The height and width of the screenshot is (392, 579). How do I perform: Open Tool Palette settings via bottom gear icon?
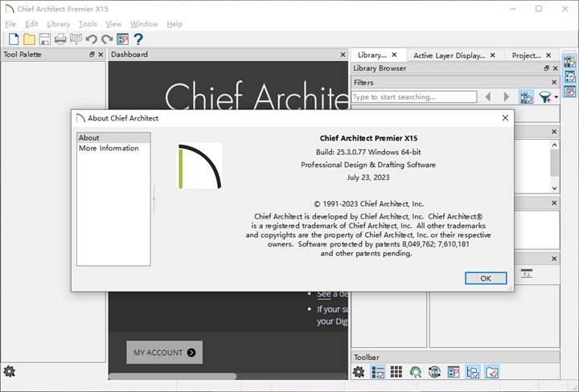pos(9,371)
